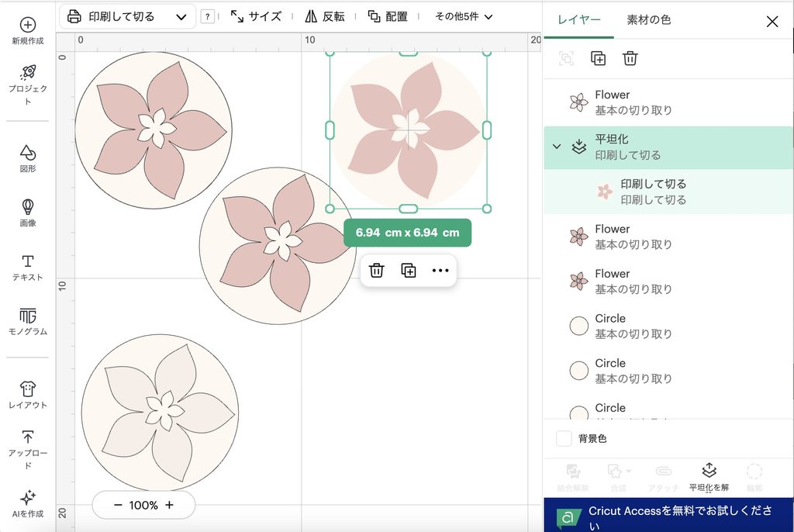The height and width of the screenshot is (532, 794).
Task: Open the 図形 shapes tool
Action: click(27, 158)
